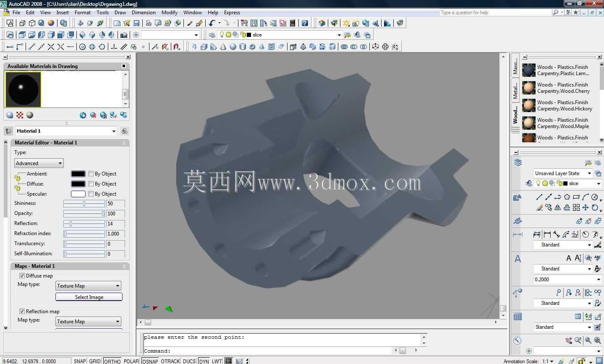Open Layer Properties Manager in toolbar

[212, 35]
